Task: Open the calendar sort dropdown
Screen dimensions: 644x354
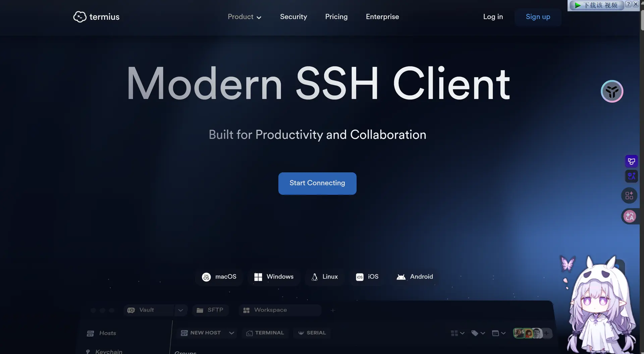Action: (x=499, y=333)
